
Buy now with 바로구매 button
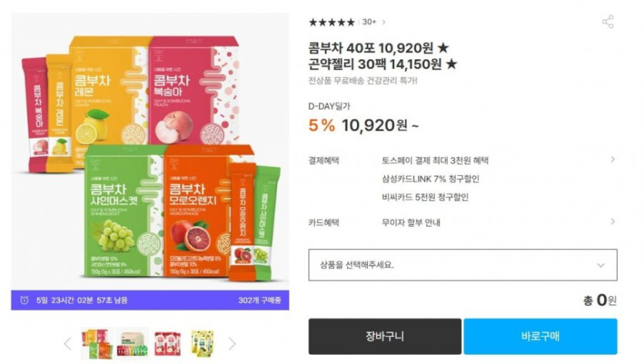coord(541,336)
